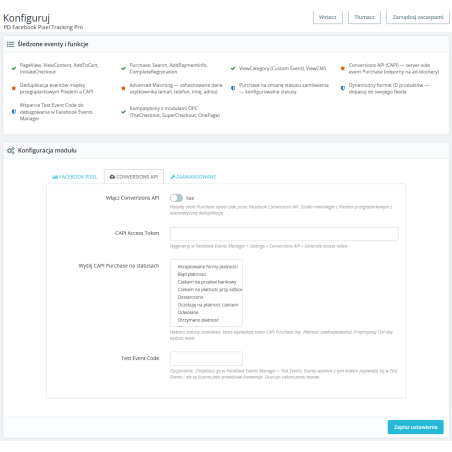Switch to the Zaawansowane tab
The width and height of the screenshot is (452, 452).
coord(193,177)
